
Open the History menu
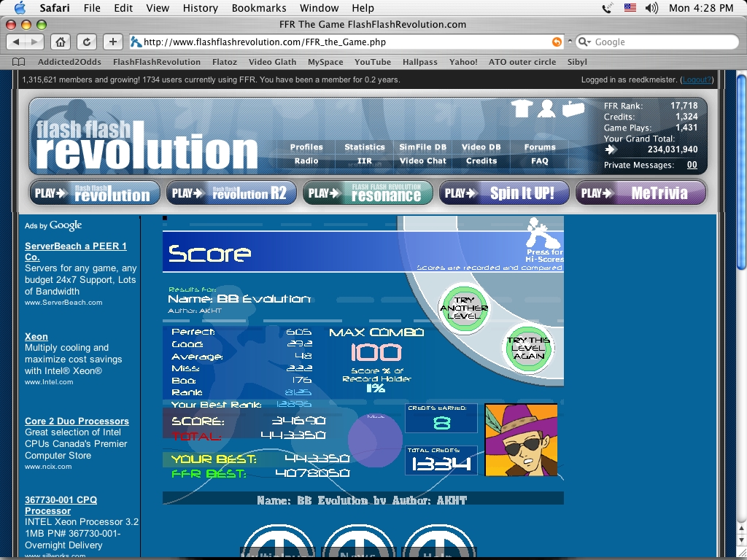[200, 8]
